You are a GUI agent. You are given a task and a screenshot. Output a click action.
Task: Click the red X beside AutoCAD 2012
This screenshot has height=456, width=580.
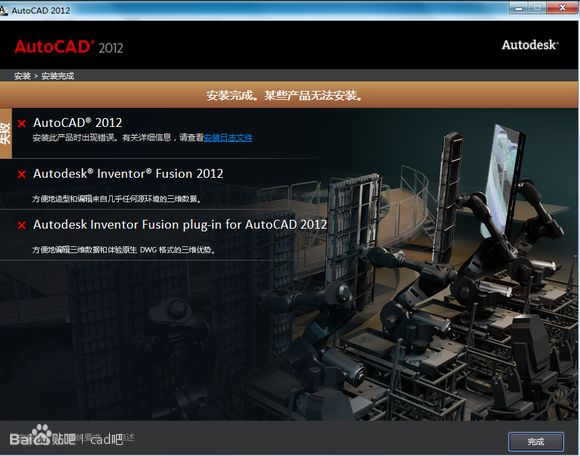(22, 124)
